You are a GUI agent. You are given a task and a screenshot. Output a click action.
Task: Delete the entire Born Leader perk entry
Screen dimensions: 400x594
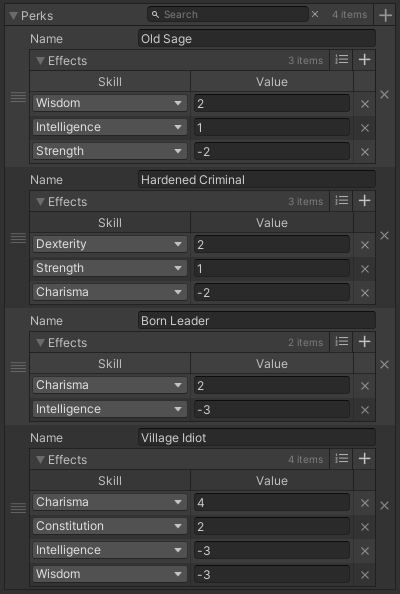tap(384, 364)
